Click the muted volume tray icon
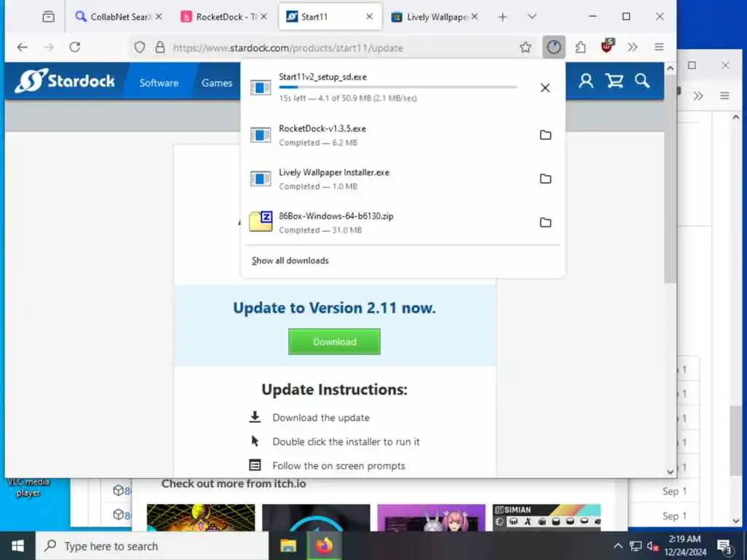Viewport: 747px width, 560px height. pos(652,546)
